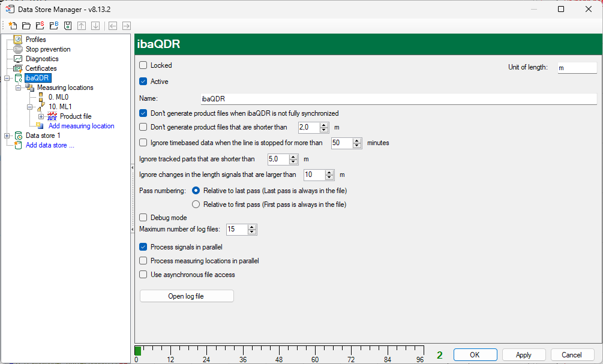Expand the Data store 1 node
Viewport: 603px width, 364px height.
click(7, 136)
